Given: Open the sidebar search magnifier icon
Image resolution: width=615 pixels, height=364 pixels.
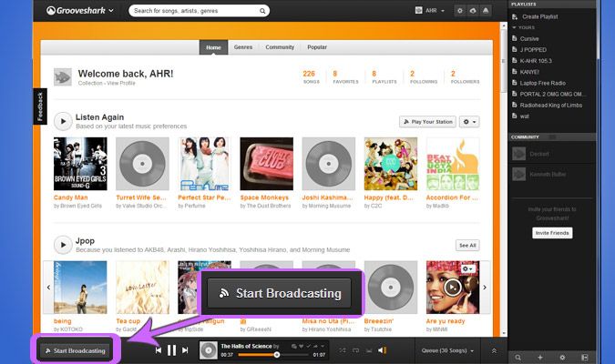Looking at the screenshot, I should [x=518, y=358].
